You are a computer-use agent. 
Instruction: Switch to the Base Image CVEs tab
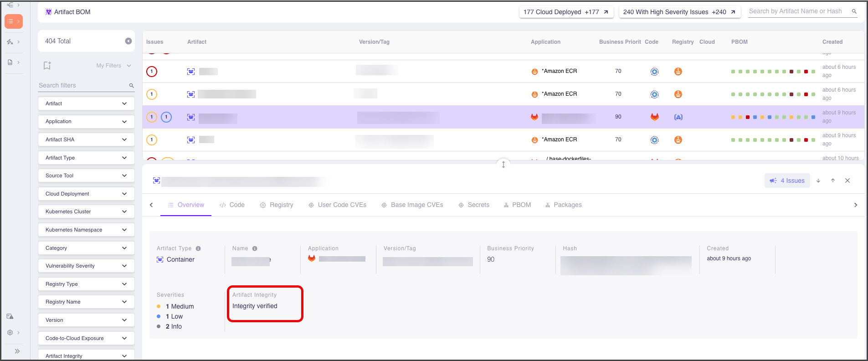(412, 205)
